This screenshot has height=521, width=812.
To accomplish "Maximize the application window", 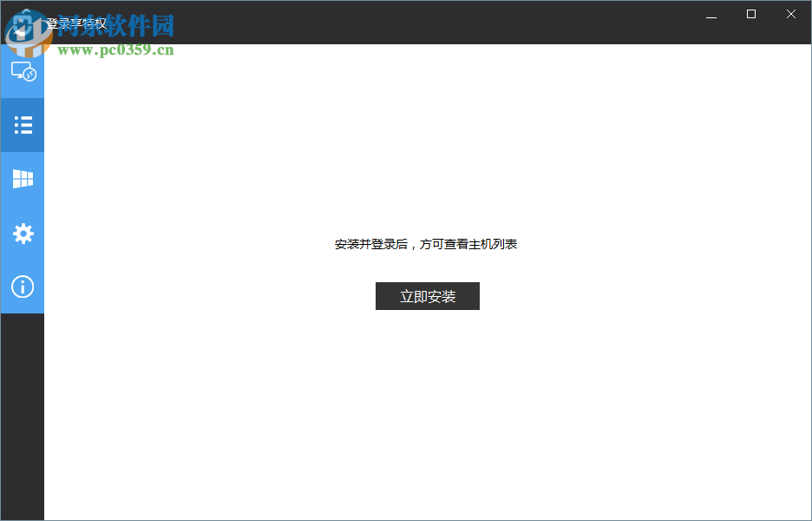I will click(x=750, y=14).
